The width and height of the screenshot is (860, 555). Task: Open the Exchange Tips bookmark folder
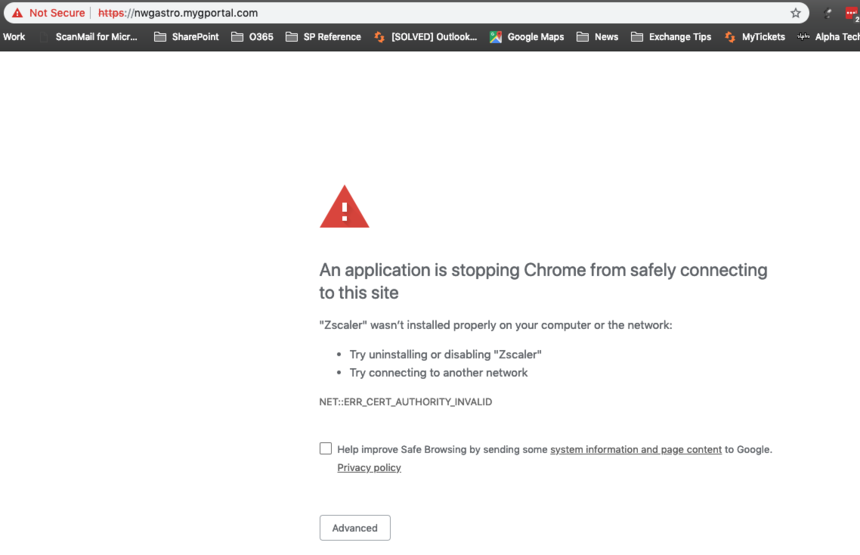pos(671,37)
